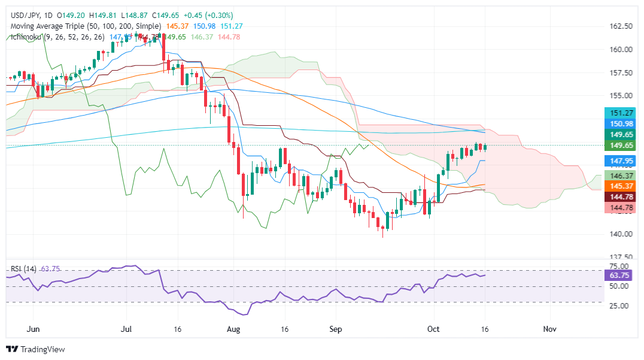Click the orange 145.37 moving average value
The width and height of the screenshot is (644, 360).
coord(177,26)
